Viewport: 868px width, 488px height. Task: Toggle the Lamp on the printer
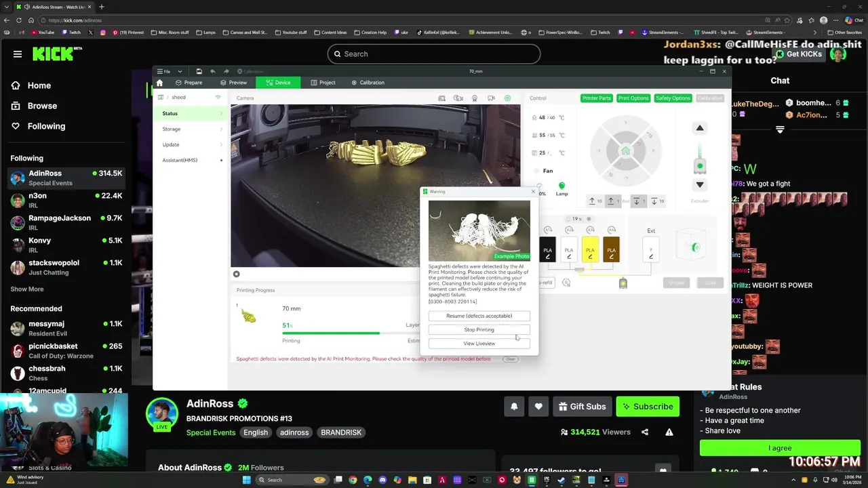click(561, 188)
